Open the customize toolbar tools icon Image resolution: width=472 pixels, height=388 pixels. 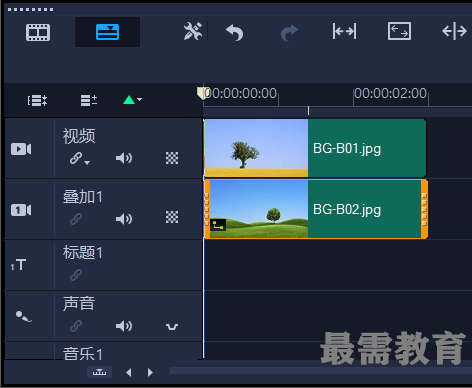193,32
